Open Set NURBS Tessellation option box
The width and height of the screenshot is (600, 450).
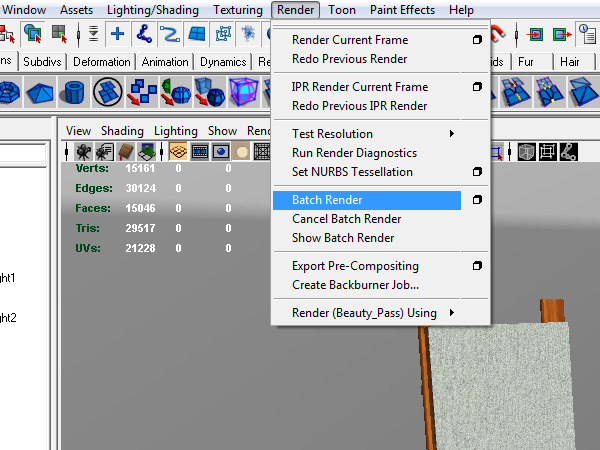point(477,172)
